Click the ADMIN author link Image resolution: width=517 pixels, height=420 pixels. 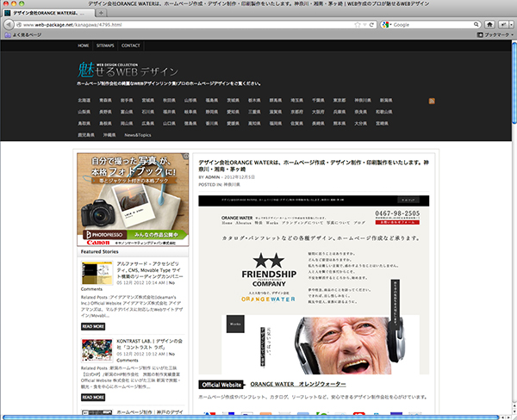pyautogui.click(x=213, y=177)
